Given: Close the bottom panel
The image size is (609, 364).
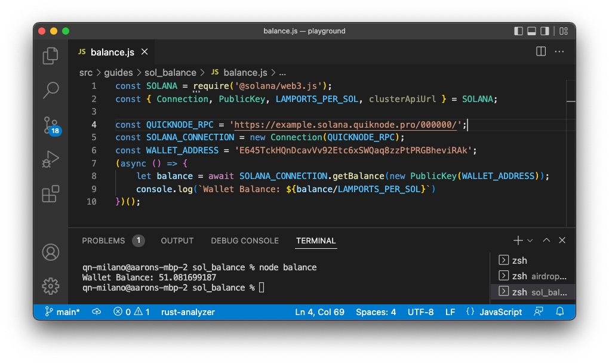Looking at the screenshot, I should tap(562, 240).
